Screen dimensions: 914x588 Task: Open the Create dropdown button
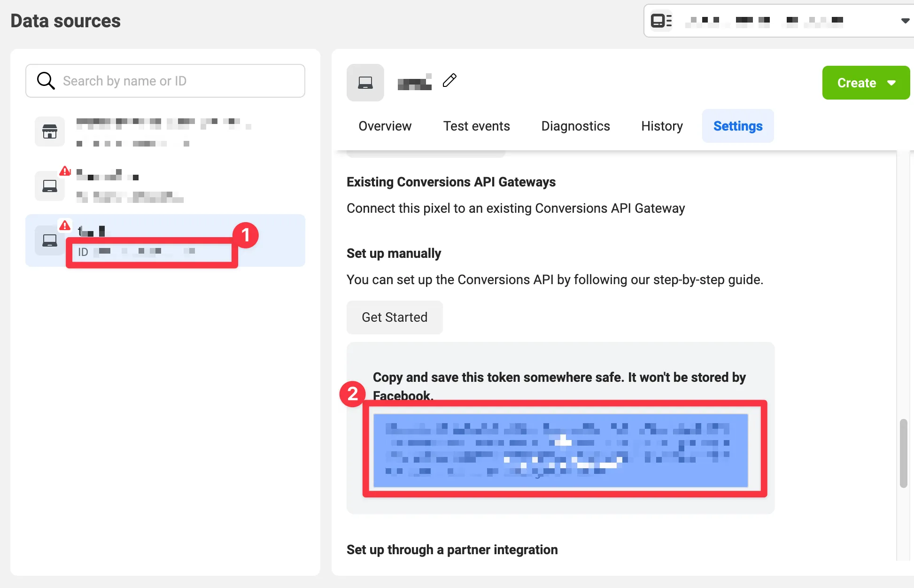866,83
